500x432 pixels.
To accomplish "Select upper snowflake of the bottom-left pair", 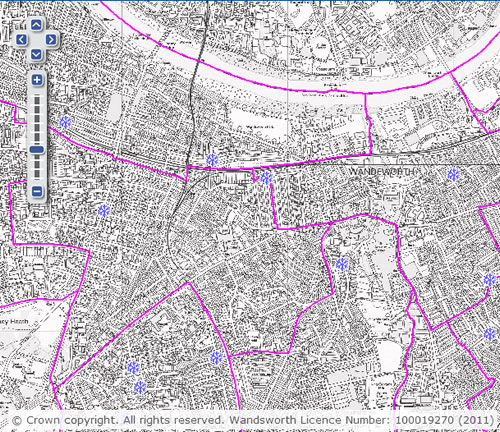I will tap(134, 368).
